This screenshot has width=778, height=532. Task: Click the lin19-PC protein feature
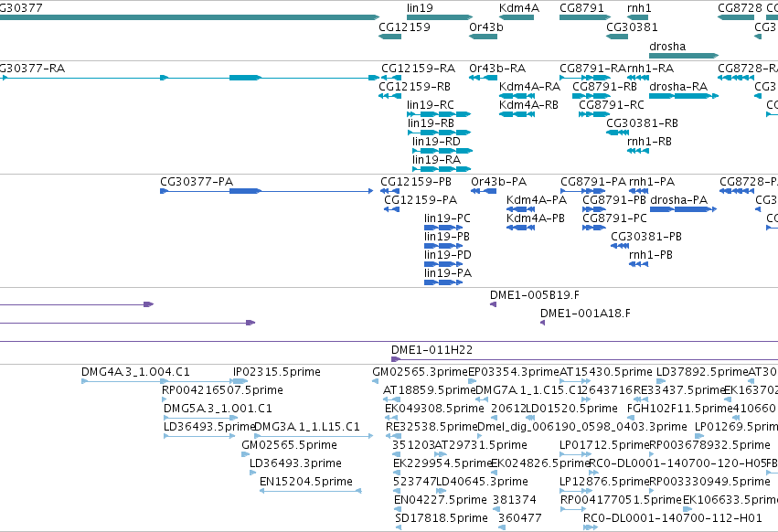tap(443, 228)
